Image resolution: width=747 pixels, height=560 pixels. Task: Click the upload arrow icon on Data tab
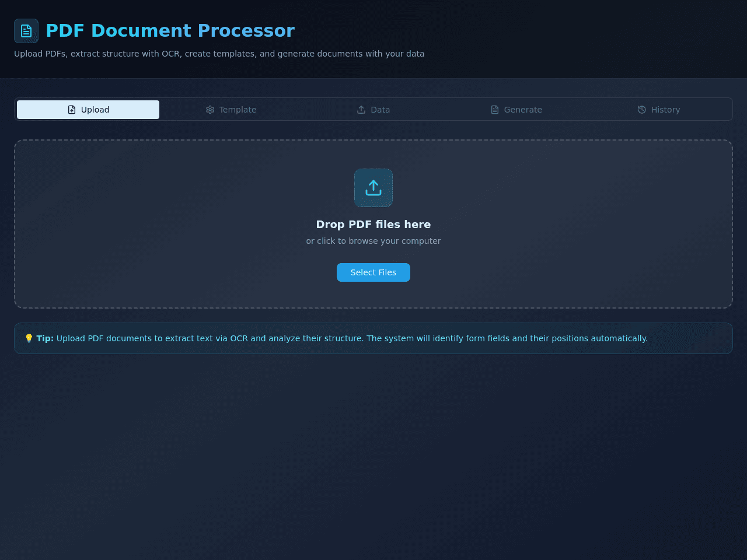click(361, 110)
